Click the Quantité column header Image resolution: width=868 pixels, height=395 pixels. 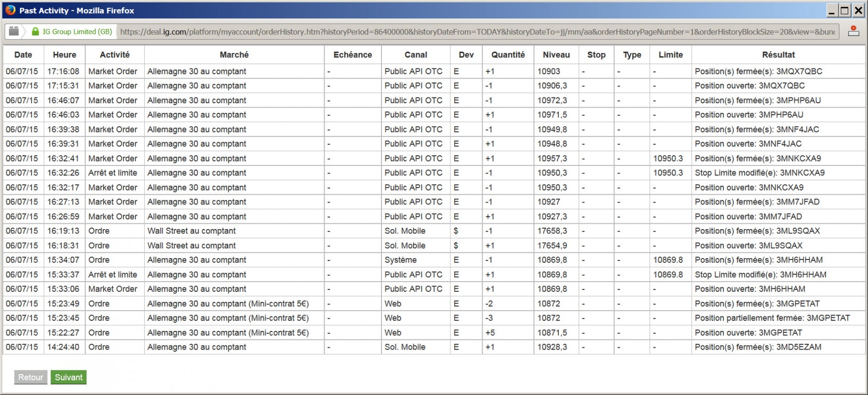pos(508,54)
